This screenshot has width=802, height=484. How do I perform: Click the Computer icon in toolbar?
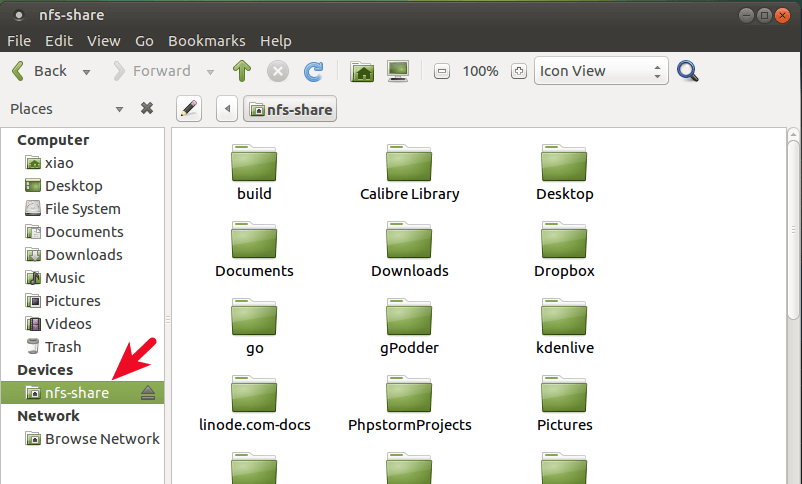click(x=398, y=71)
